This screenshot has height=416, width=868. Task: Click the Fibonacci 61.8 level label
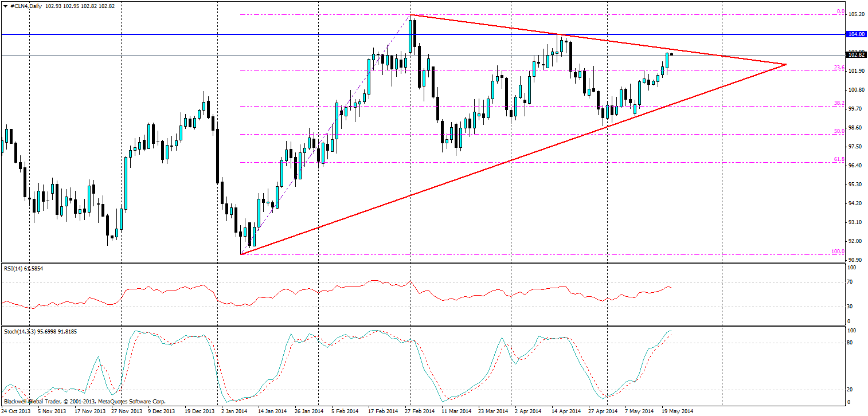pos(839,159)
